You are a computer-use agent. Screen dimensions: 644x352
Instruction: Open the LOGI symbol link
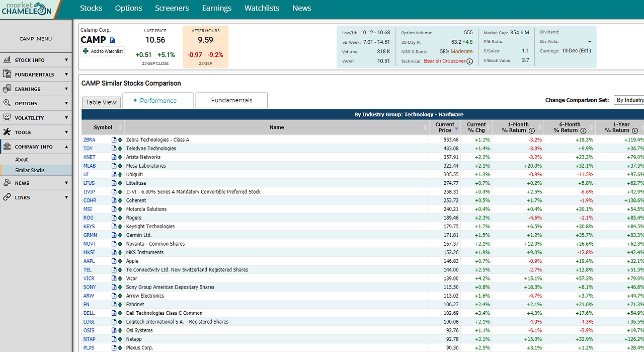pyautogui.click(x=89, y=322)
